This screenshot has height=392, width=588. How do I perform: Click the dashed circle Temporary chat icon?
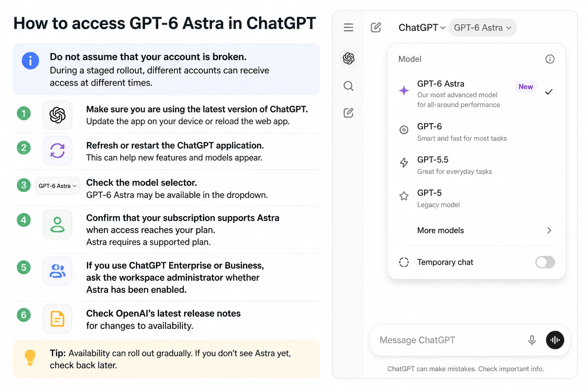point(404,262)
